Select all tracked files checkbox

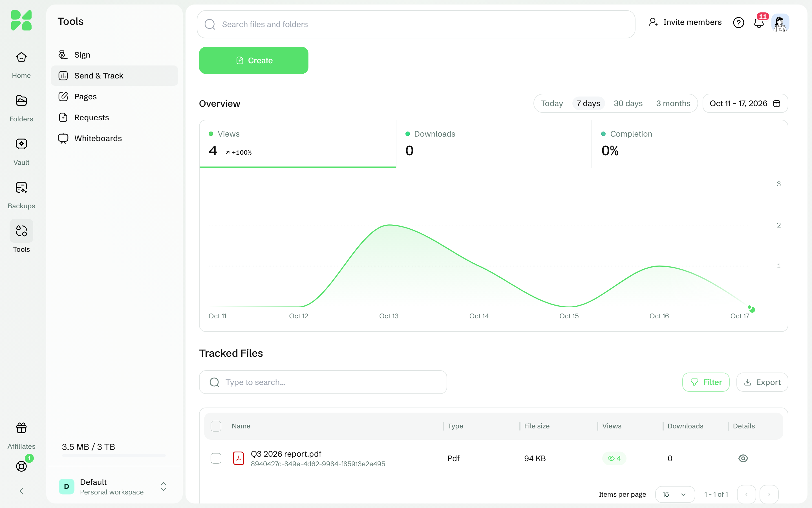[x=216, y=426]
